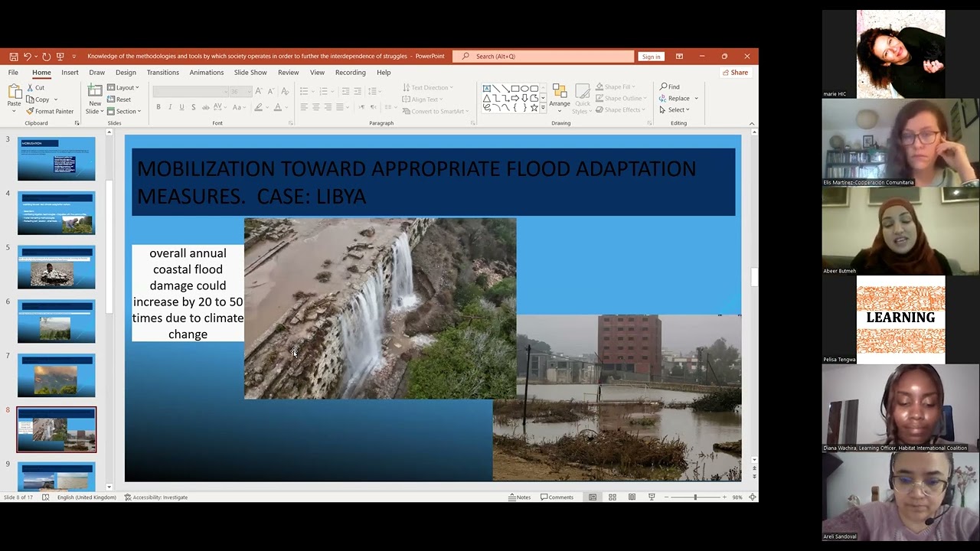
Task: Decrease list indent level
Action: 345,92
